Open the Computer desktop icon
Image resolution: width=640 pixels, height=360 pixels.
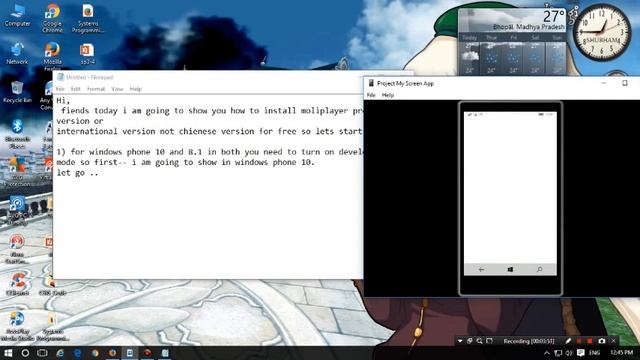pyautogui.click(x=18, y=16)
